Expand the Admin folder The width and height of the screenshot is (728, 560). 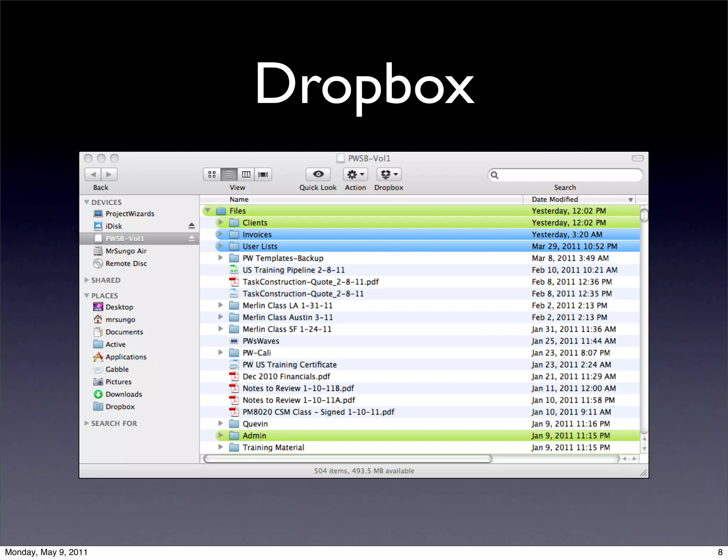point(220,435)
